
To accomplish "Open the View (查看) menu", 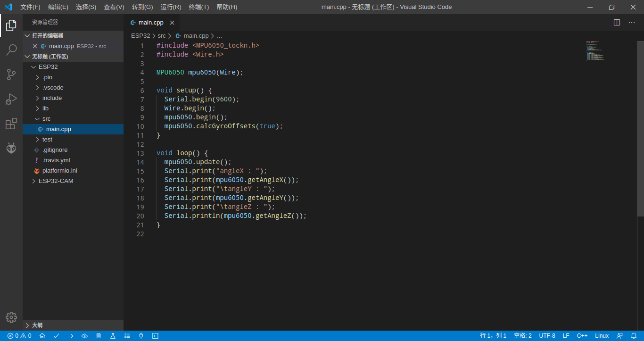I will pyautogui.click(x=114, y=7).
